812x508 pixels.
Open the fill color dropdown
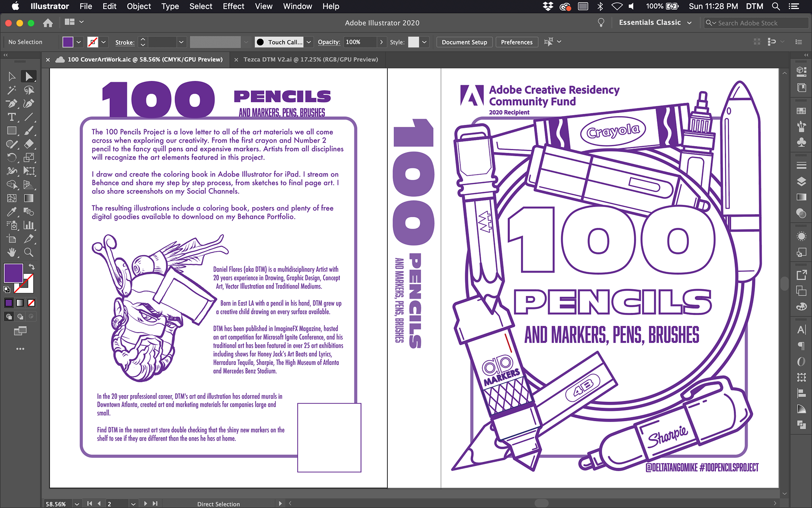tap(78, 42)
